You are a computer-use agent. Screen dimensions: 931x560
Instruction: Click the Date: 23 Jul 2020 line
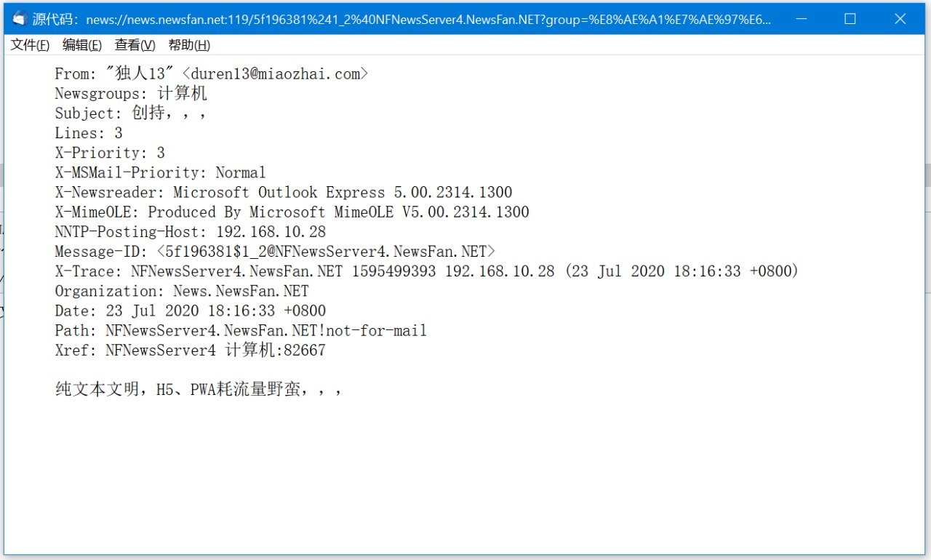click(x=190, y=311)
